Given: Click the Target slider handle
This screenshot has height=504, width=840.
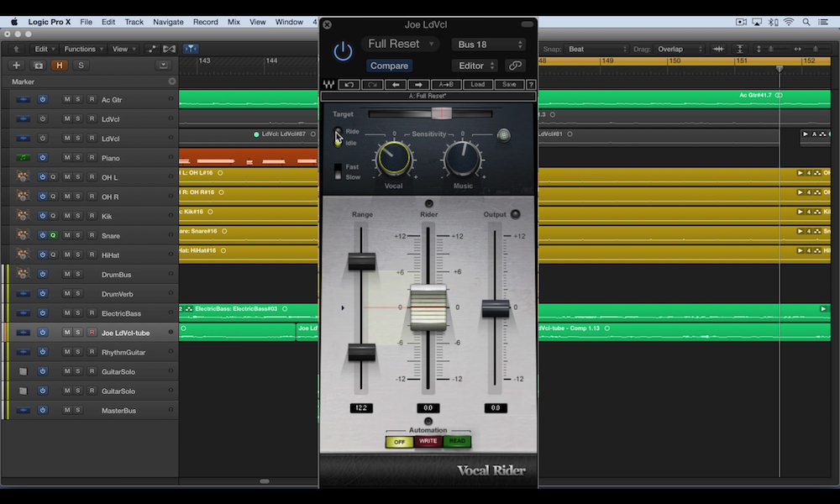Looking at the screenshot, I should click(x=442, y=113).
